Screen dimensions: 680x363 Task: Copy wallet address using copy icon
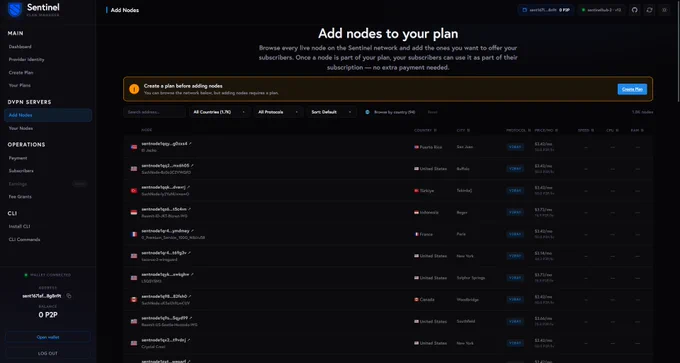(x=69, y=296)
